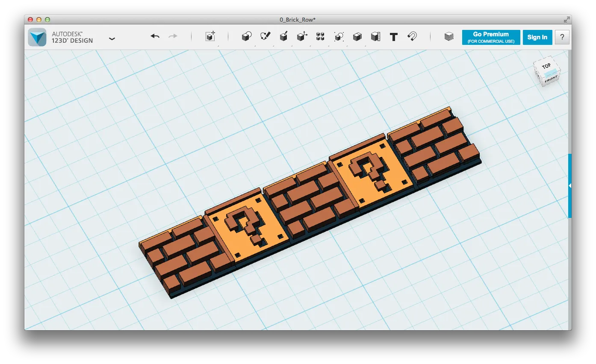Open the 123D Design logo application menu
This screenshot has width=596, height=364.
pyautogui.click(x=37, y=37)
